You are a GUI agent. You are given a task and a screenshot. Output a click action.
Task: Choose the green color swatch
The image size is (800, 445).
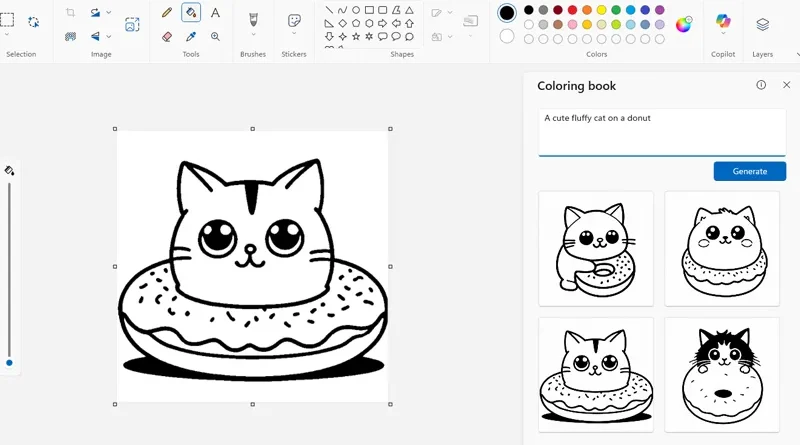click(616, 10)
